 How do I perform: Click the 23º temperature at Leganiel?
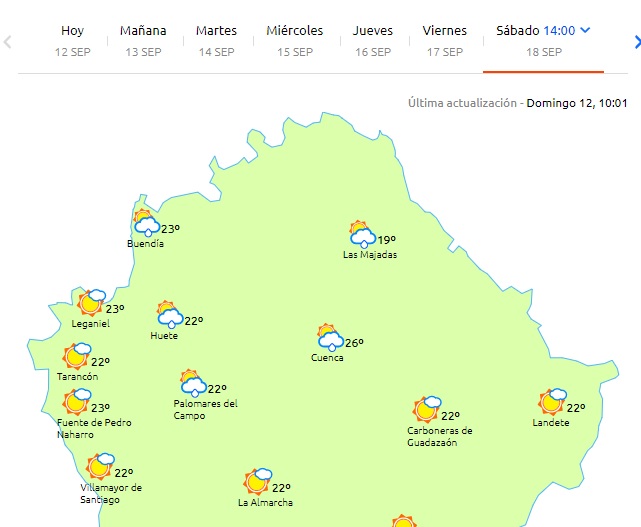pyautogui.click(x=115, y=309)
